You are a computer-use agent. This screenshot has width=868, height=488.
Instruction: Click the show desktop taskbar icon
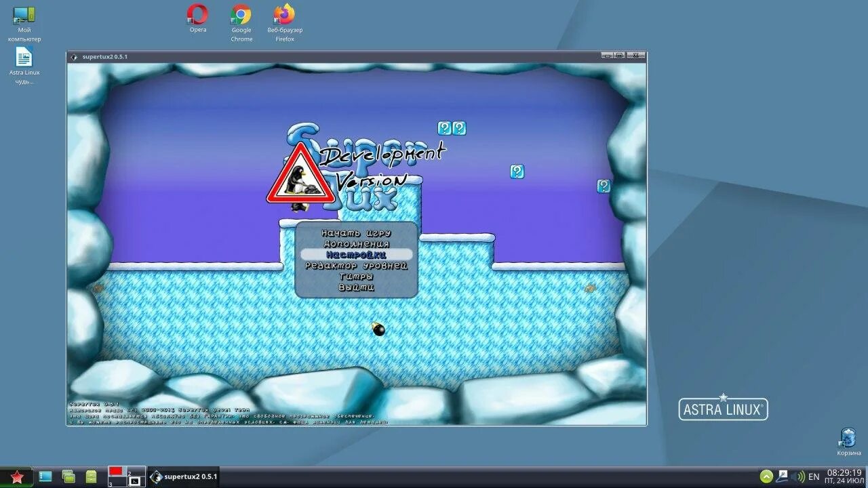click(45, 476)
